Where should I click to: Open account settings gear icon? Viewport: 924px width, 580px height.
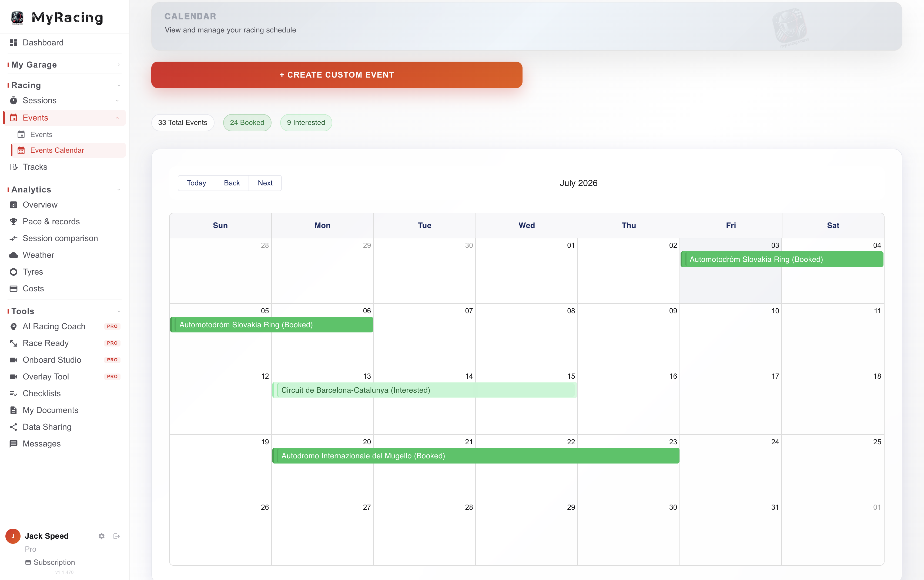[x=102, y=536]
